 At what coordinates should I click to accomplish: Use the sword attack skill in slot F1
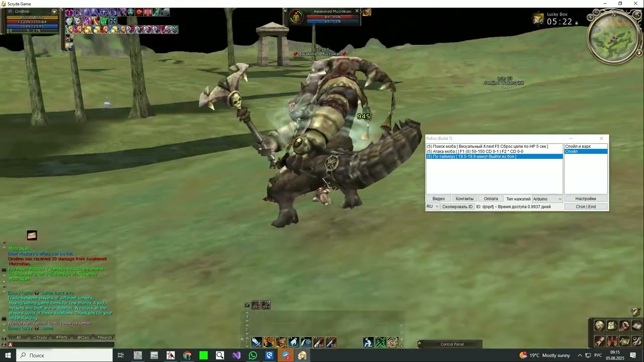click(x=257, y=342)
